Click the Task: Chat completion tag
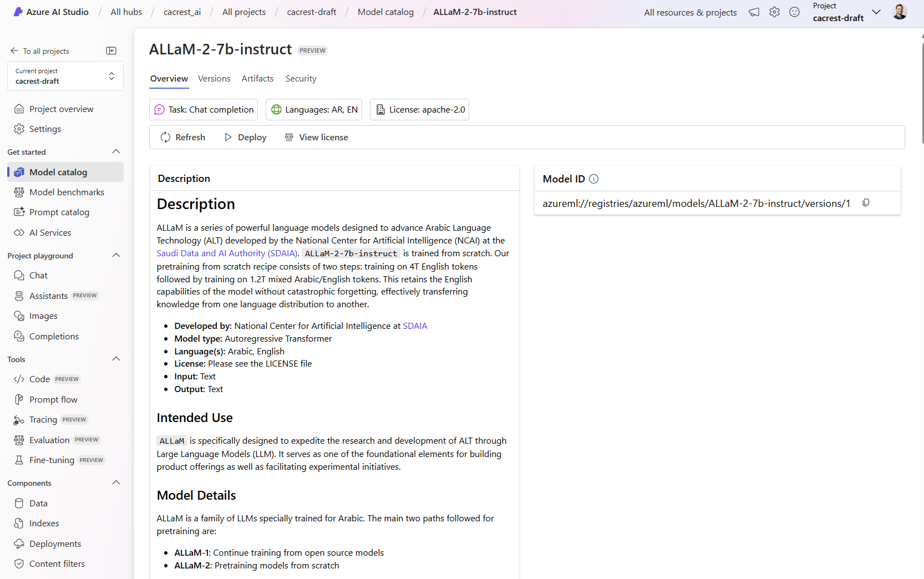 [204, 110]
